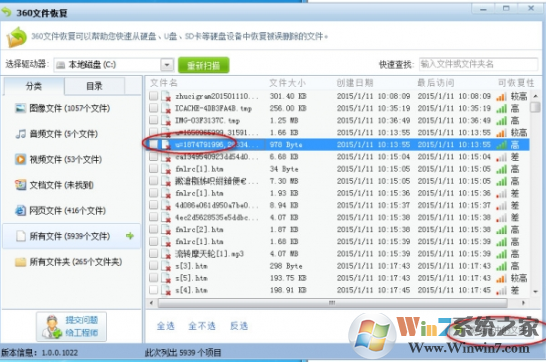Select the all folders yellow folder icon

click(21, 262)
